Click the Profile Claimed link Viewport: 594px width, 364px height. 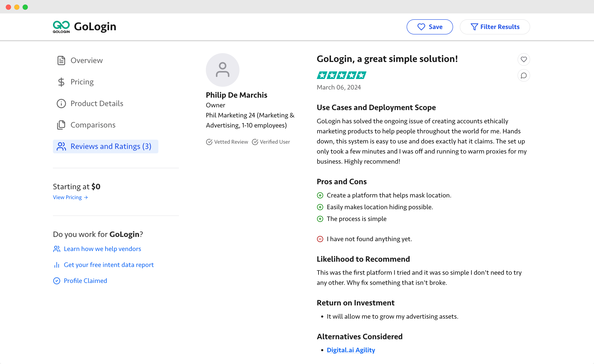click(85, 281)
